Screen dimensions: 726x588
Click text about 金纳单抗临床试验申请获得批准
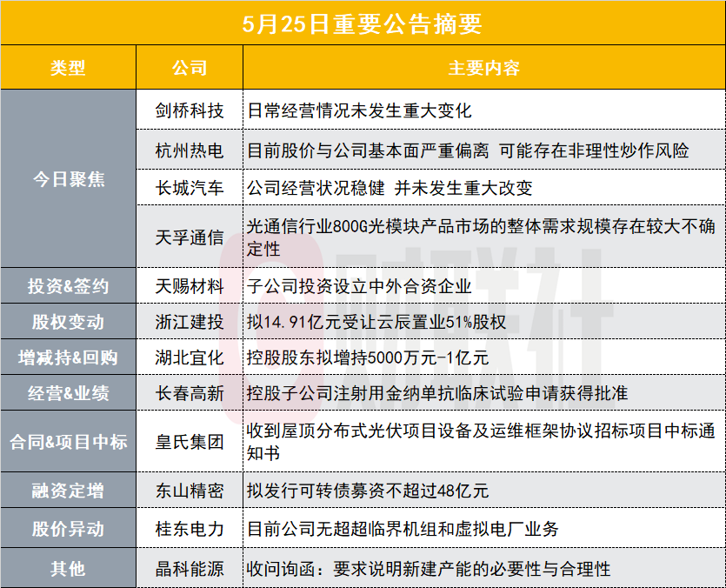tap(437, 393)
